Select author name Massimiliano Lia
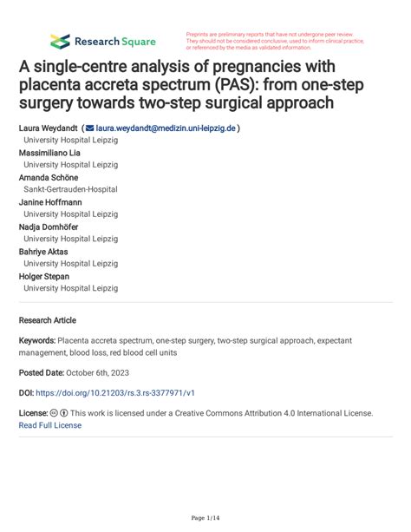This screenshot has height=532, width=411. (x=49, y=153)
